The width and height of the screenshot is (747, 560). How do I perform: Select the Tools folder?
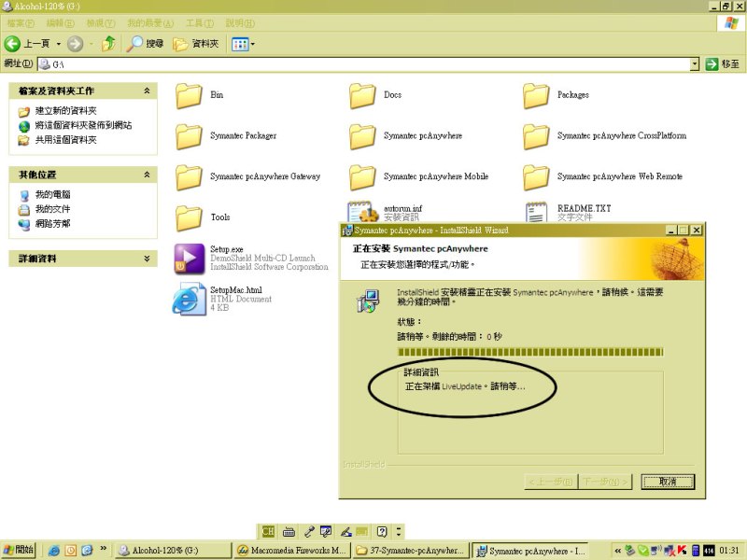point(203,217)
